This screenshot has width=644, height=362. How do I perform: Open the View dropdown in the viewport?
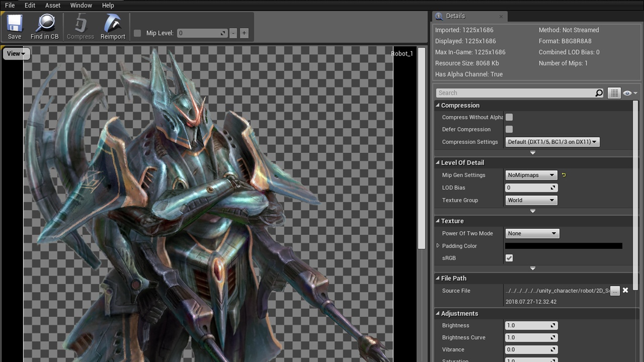pos(16,54)
